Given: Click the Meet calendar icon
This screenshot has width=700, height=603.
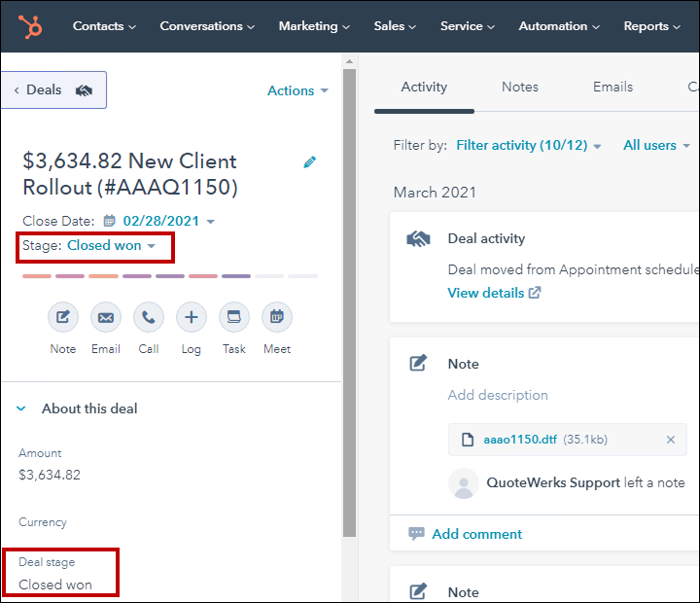Looking at the screenshot, I should pos(277,317).
